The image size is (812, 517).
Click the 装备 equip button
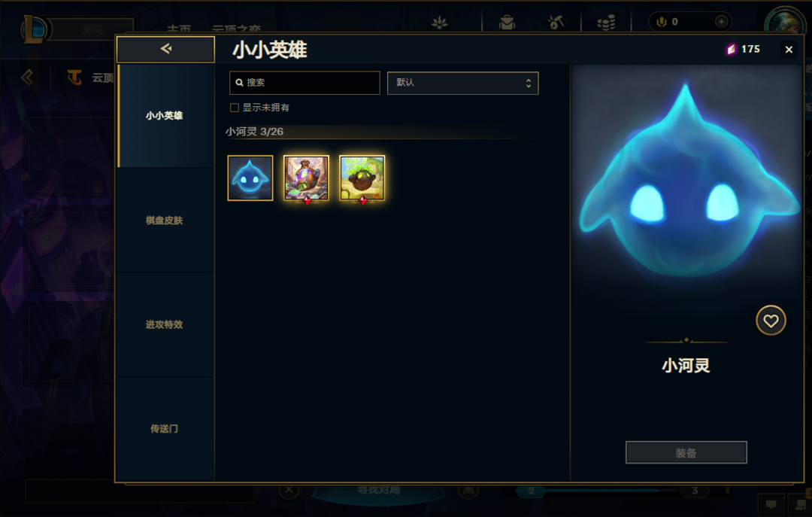point(686,453)
